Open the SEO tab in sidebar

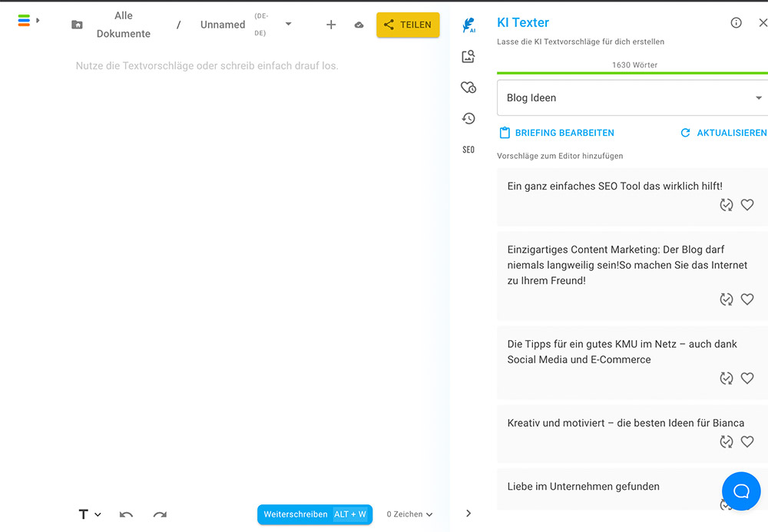pyautogui.click(x=468, y=150)
